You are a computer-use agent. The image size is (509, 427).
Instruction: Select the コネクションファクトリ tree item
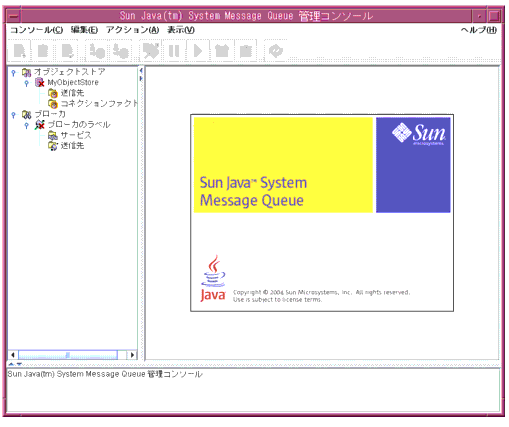point(99,104)
